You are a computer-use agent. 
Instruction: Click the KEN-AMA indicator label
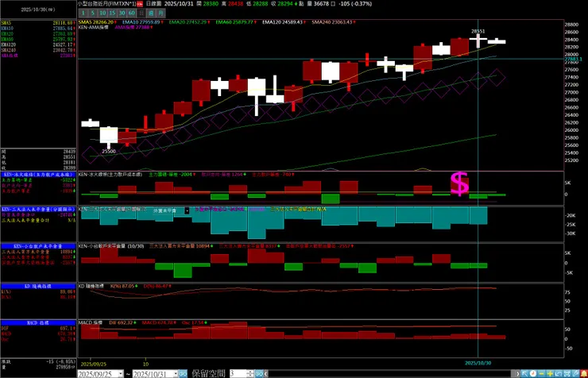[x=94, y=27]
